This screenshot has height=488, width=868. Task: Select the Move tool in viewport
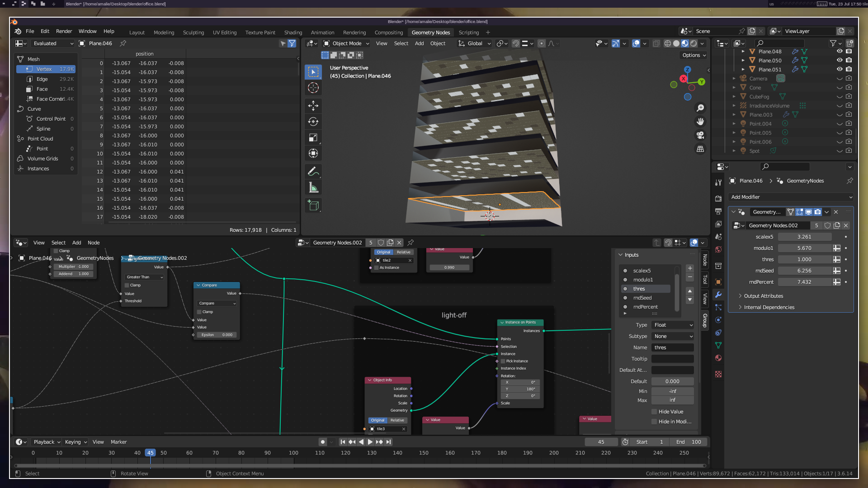(x=313, y=106)
